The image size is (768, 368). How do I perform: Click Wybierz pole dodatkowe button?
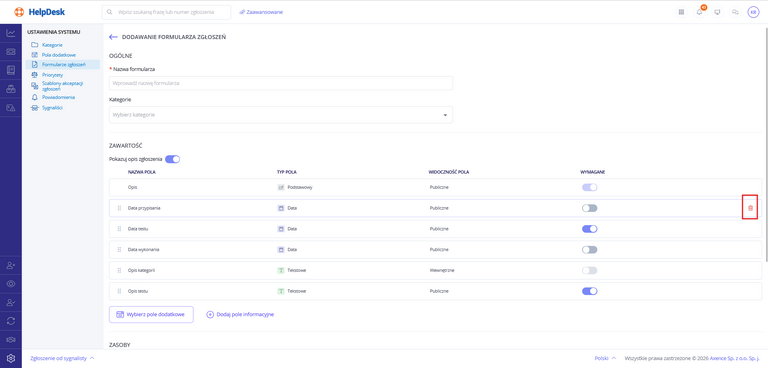coord(151,315)
